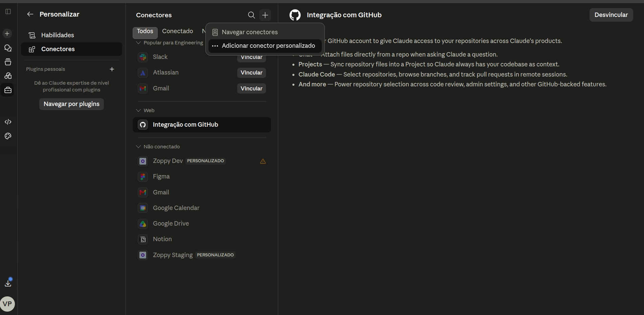Select the Atlassian connector name
This screenshot has width=644, height=315.
pyautogui.click(x=165, y=72)
